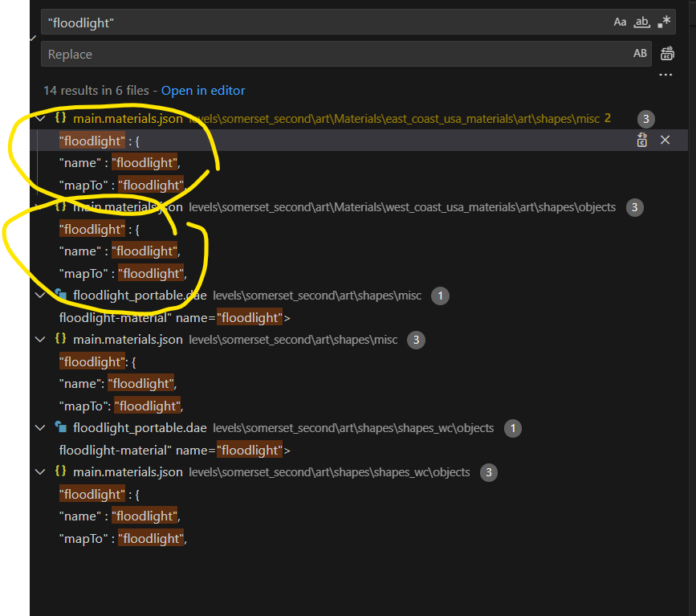Click "mapTo" : "floodlight" under east_coast file

(x=123, y=185)
